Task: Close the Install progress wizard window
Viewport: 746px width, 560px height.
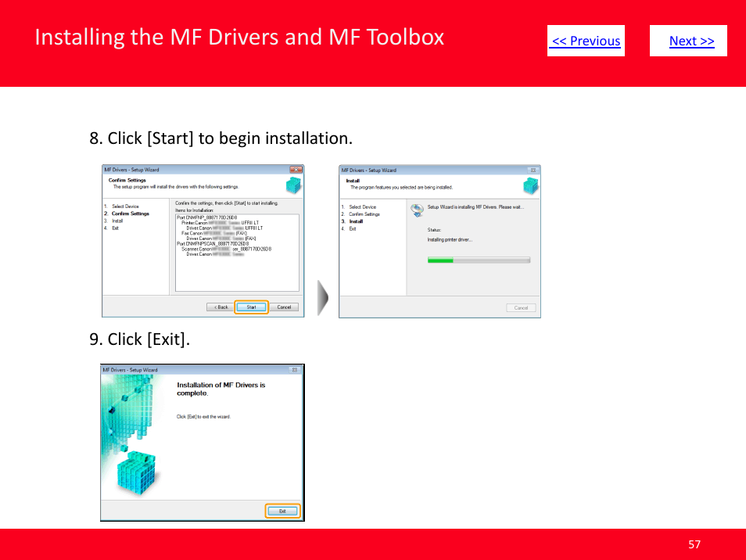Action: coord(533,171)
